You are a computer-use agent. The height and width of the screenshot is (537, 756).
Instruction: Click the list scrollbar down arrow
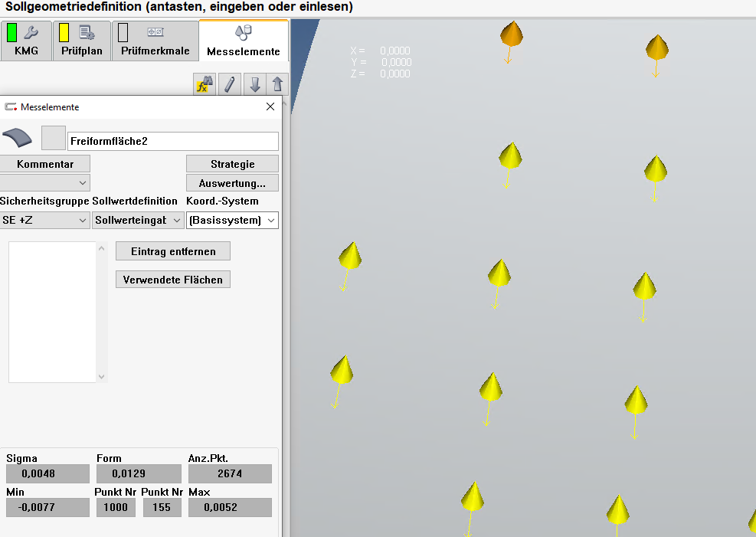point(101,376)
